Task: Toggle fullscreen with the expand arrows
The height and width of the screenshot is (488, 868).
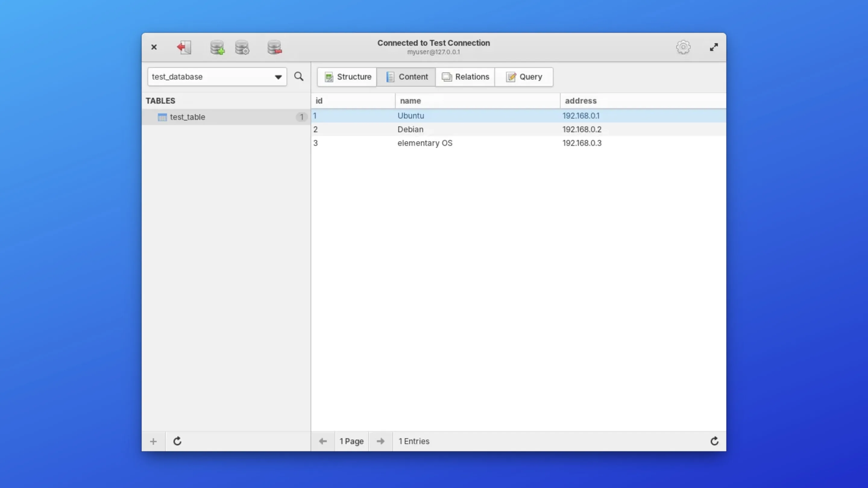Action: coord(714,47)
